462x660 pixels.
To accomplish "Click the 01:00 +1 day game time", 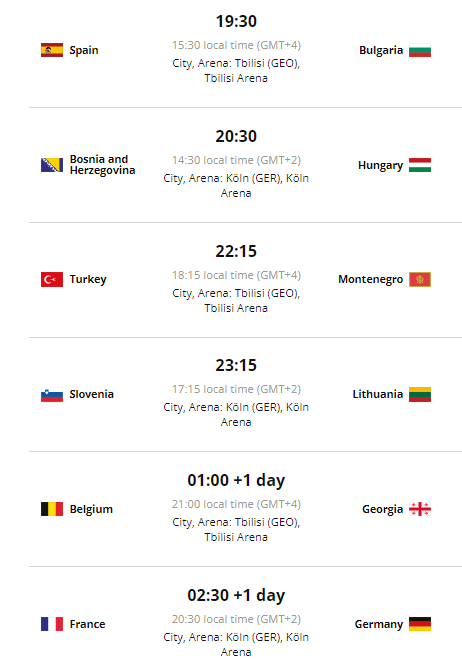I will point(236,480).
